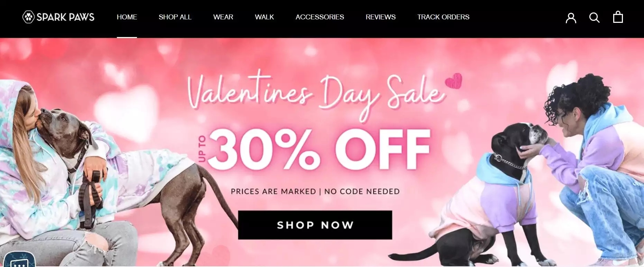
Task: Open the shopping bag cart icon
Action: click(618, 17)
